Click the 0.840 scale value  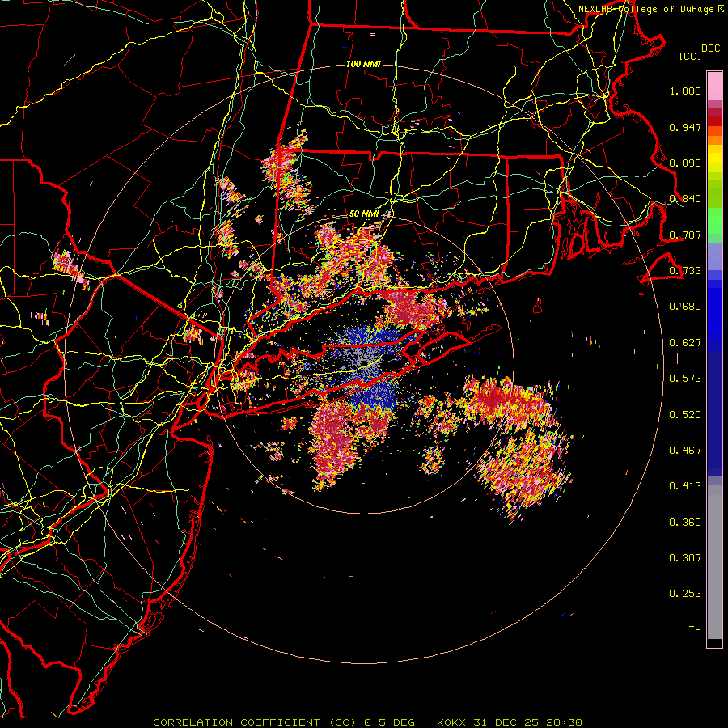pyautogui.click(x=685, y=199)
